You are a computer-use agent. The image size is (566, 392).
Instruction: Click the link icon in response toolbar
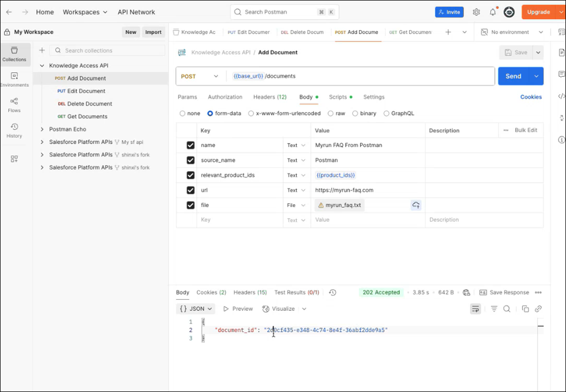(538, 309)
